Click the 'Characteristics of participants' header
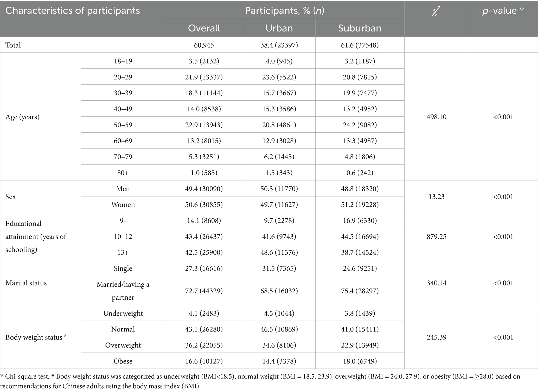Viewport: 538px width, 392px height. click(73, 11)
